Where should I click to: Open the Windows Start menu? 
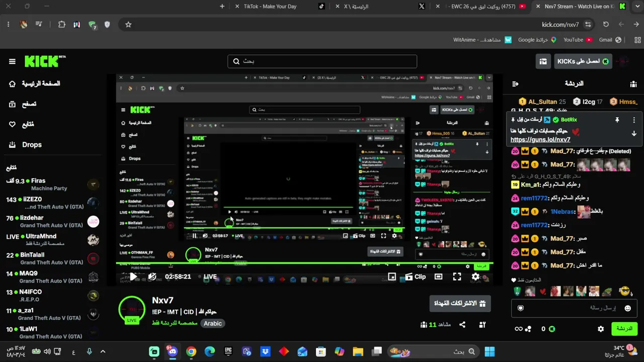tap(490, 351)
